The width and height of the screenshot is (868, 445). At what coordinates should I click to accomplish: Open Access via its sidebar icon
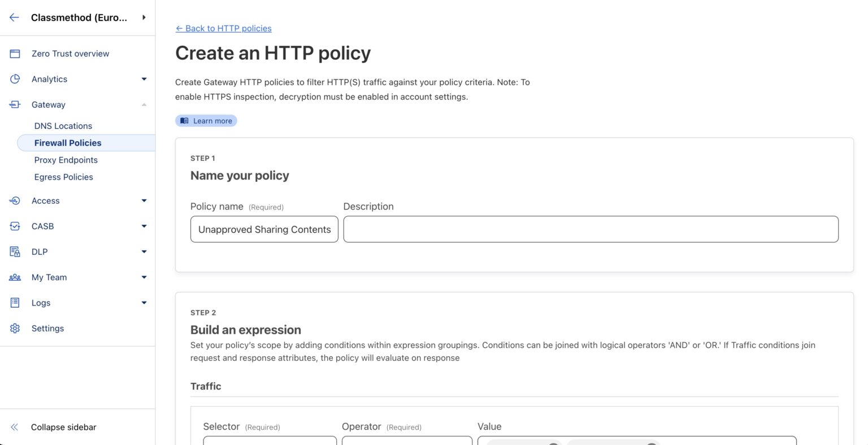[x=15, y=200]
